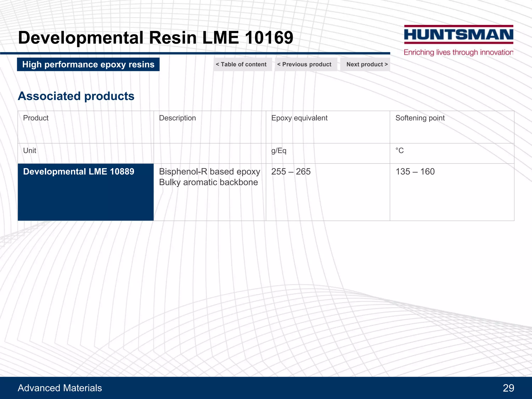Click the °C unit cell

click(x=400, y=151)
